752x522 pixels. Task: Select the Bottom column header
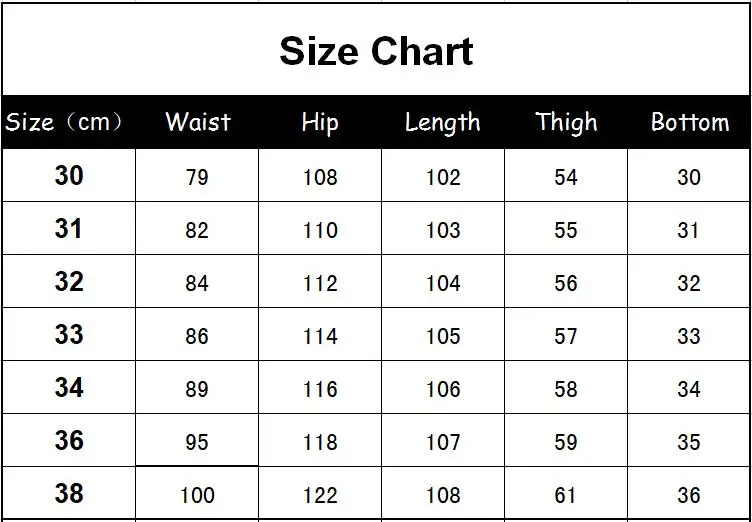pos(690,122)
